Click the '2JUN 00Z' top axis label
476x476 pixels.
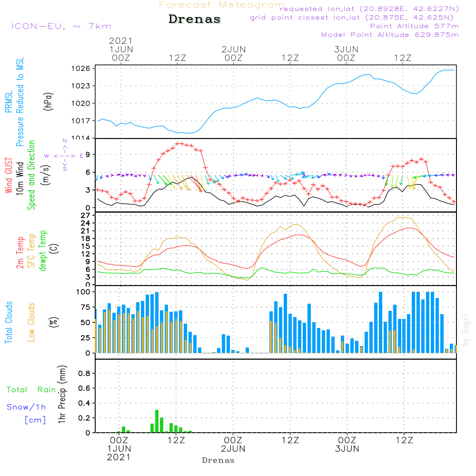tap(233, 53)
